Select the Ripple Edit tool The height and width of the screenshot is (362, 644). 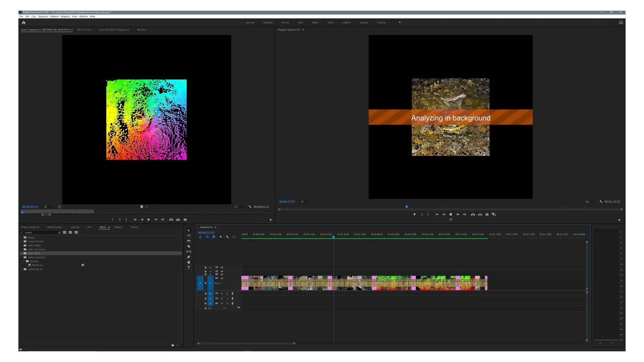[189, 241]
